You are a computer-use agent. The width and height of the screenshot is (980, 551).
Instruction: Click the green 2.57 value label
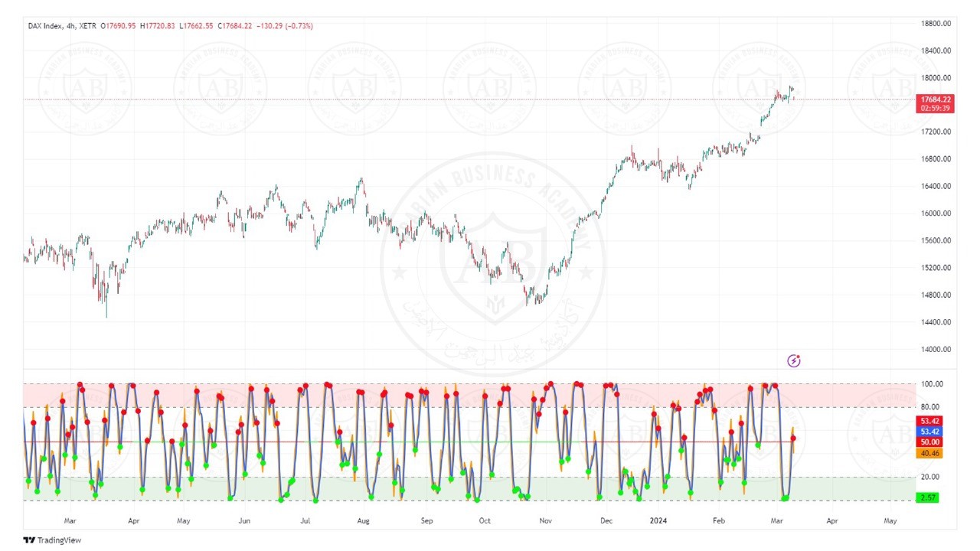(x=929, y=497)
